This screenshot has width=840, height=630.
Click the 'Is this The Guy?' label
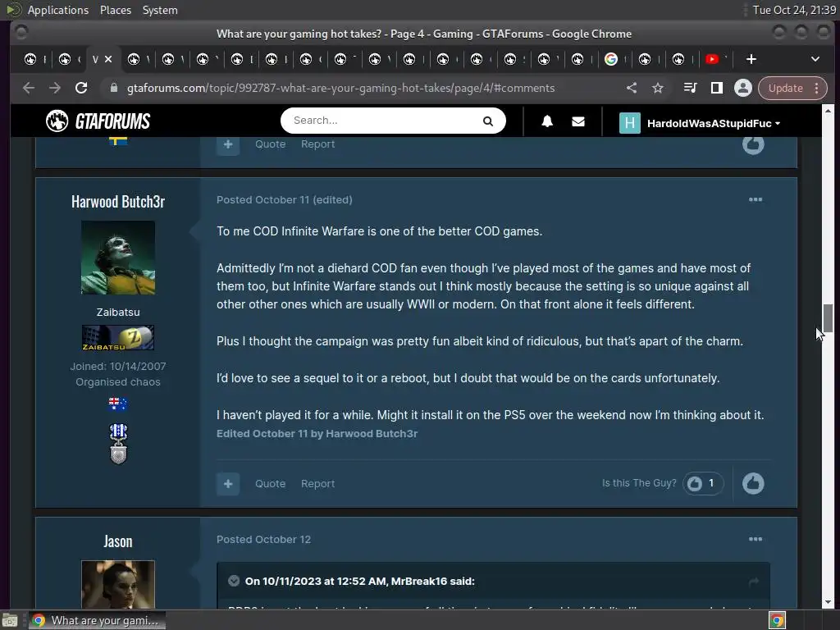[x=639, y=482]
